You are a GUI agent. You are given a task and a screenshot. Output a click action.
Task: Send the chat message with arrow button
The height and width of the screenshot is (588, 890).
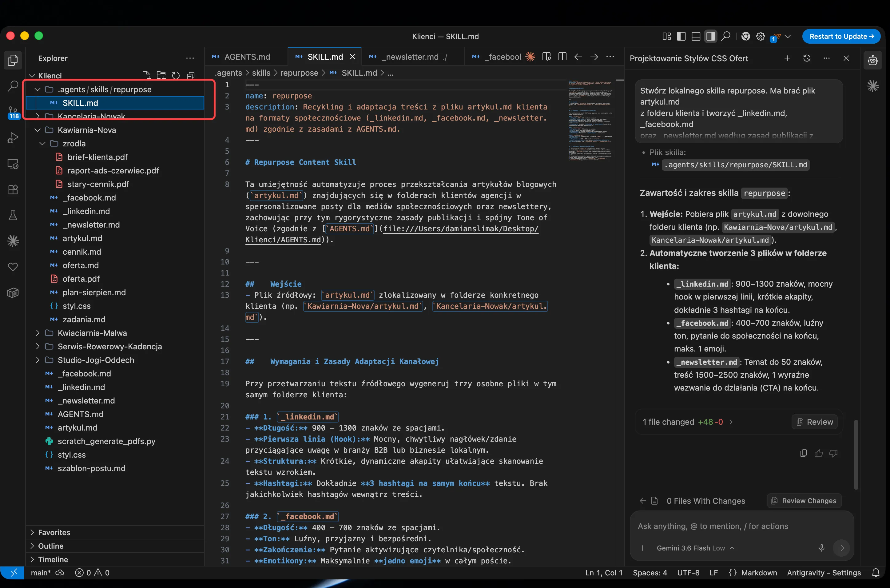point(841,548)
